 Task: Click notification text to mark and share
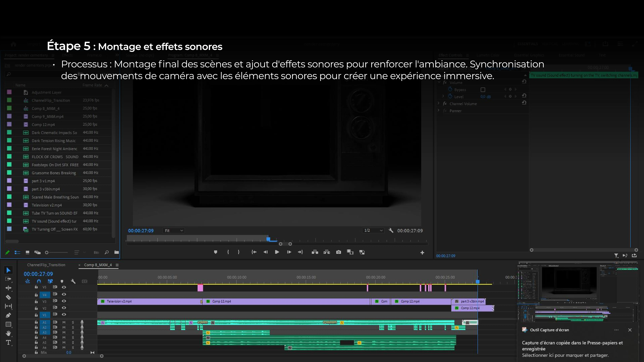pyautogui.click(x=565, y=355)
